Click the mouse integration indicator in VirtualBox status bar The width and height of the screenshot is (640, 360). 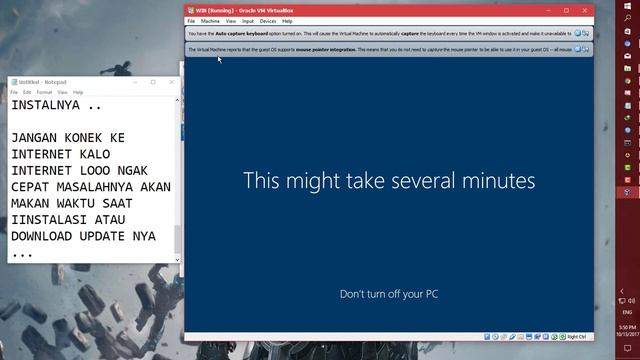[x=554, y=337]
